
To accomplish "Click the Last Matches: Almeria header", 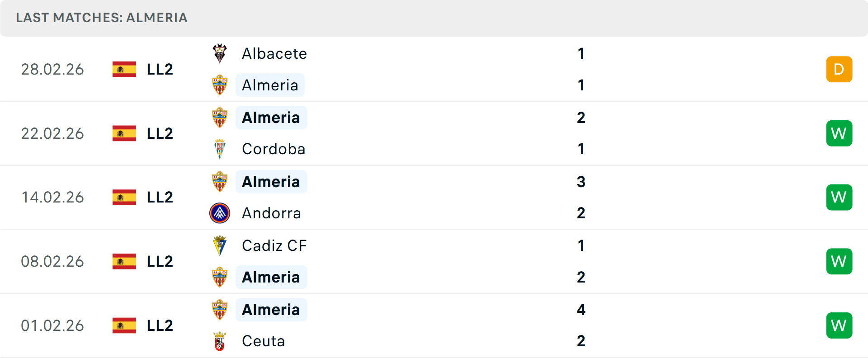I will tap(102, 18).
